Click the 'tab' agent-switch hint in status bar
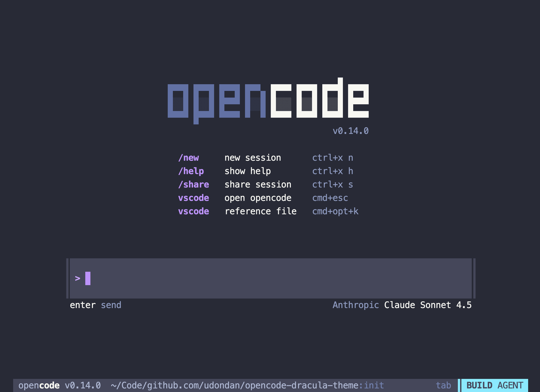The width and height of the screenshot is (540, 392). click(444, 385)
